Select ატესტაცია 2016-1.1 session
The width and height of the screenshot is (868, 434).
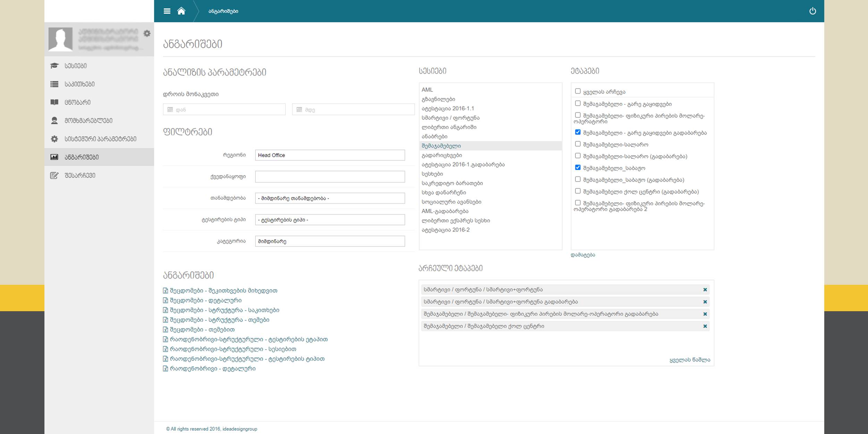490,108
